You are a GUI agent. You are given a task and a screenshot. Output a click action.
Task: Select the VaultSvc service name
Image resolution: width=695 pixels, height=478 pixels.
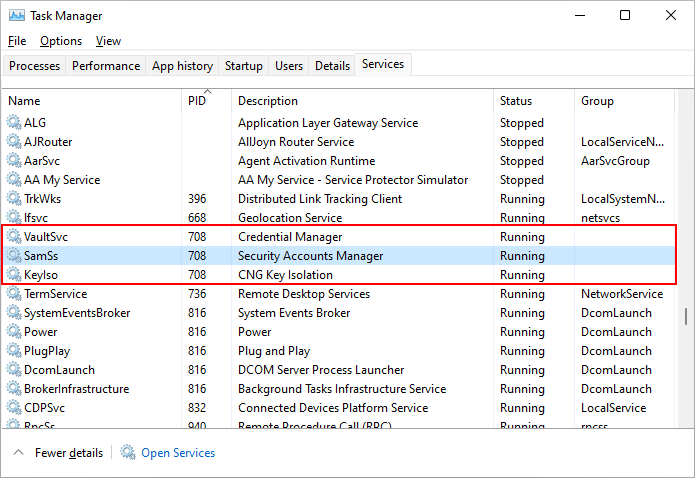coord(46,237)
